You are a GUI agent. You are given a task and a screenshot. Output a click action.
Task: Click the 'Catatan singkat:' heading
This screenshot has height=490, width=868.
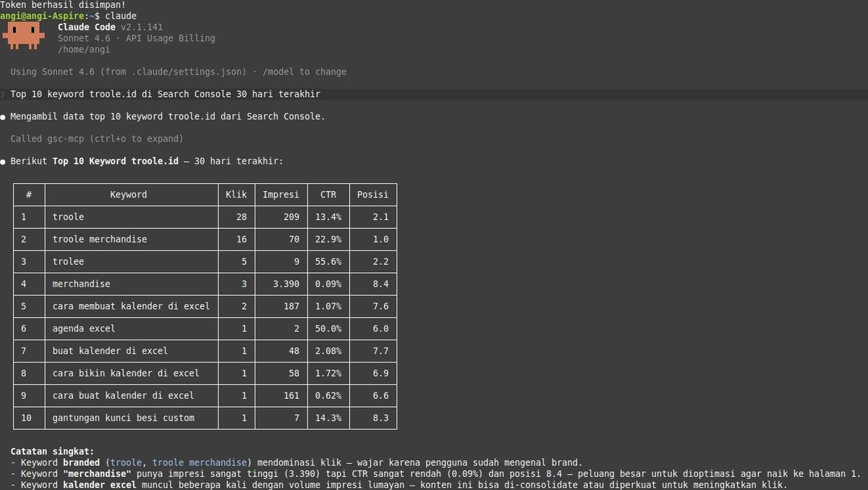click(x=52, y=452)
